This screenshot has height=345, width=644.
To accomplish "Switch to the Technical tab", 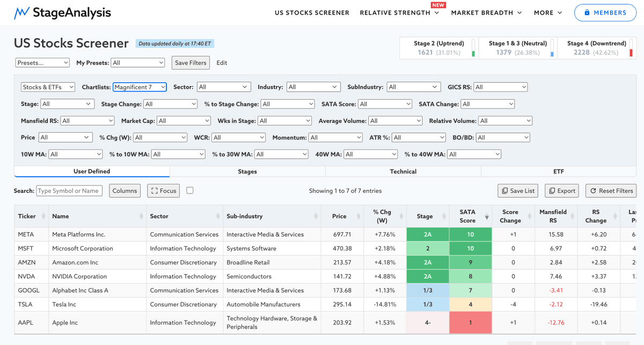I will 403,171.
